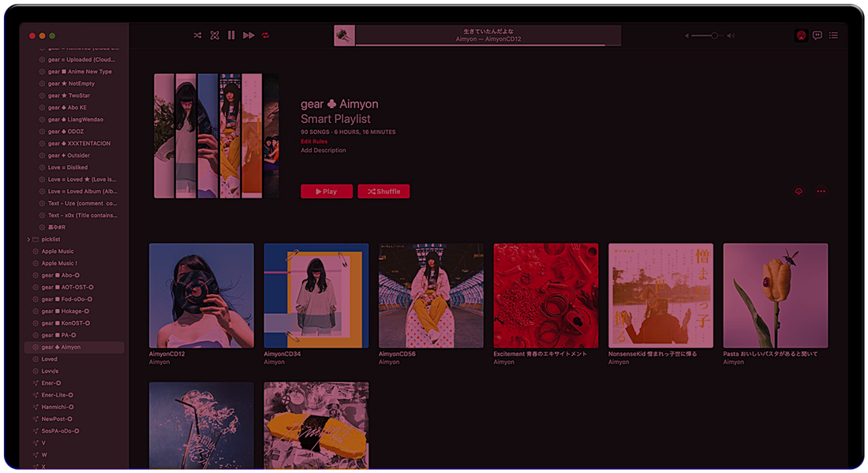The image size is (868, 473).
Task: Click smart playlist gear icon beside Loved
Action: (36, 359)
